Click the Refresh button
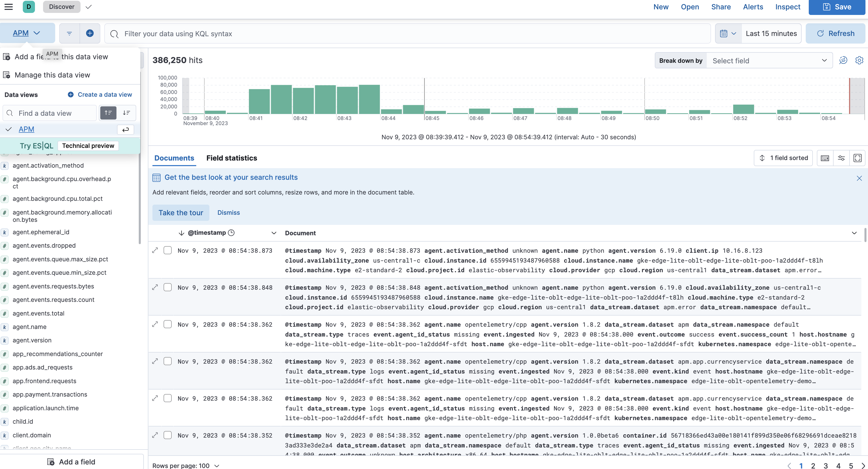The height and width of the screenshot is (469, 868). point(836,33)
